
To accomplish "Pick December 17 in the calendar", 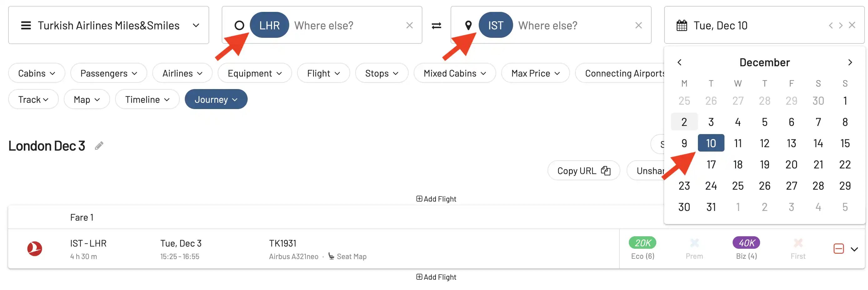I will 711,164.
